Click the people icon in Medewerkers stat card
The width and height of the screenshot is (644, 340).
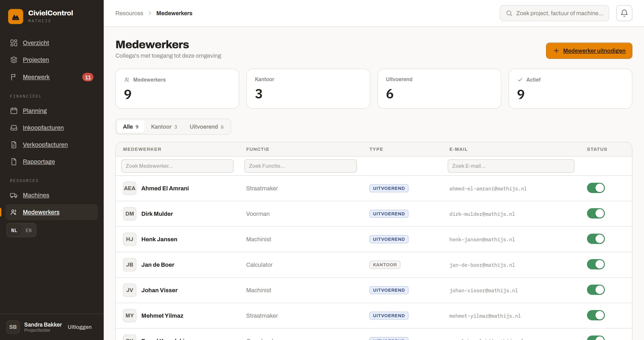(127, 80)
